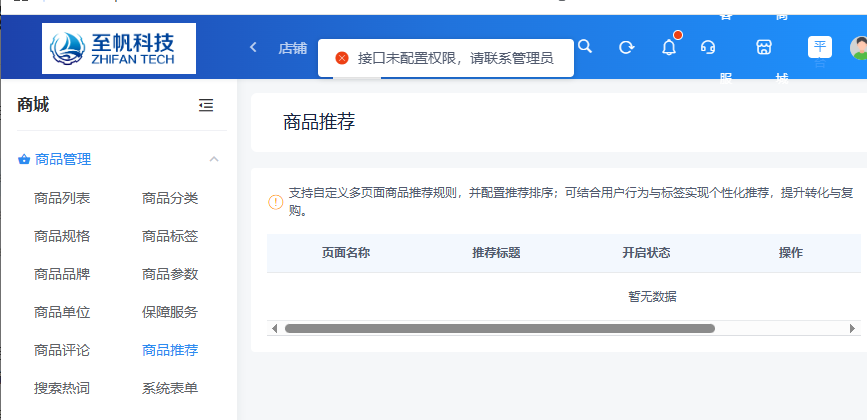Collapse the 商品管理 menu chevron

pos(214,160)
